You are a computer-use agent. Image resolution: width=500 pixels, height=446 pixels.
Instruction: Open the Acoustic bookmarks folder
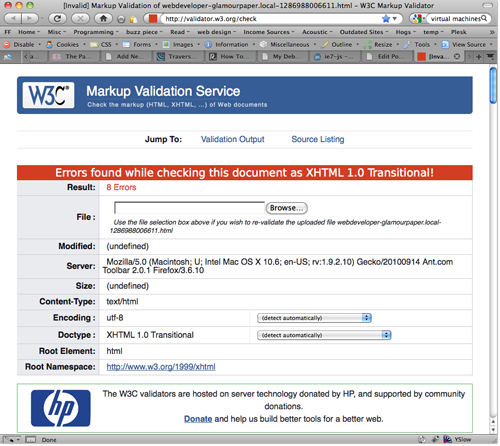317,32
